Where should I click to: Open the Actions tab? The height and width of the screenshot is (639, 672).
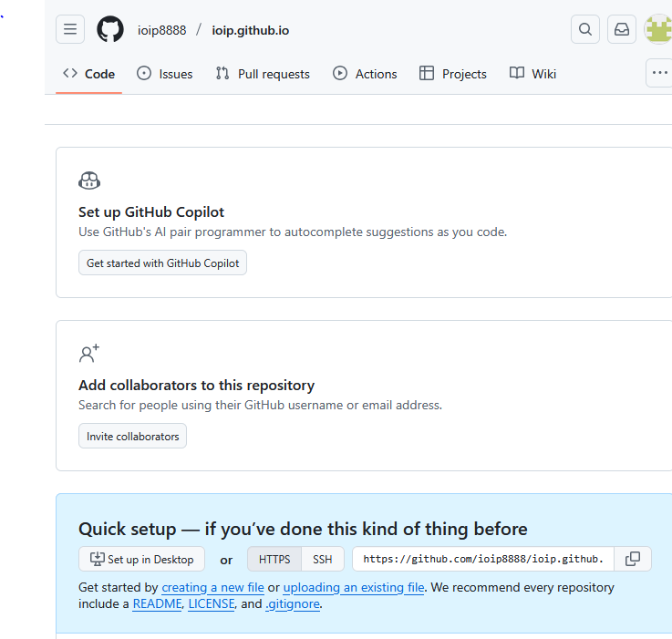tap(366, 74)
